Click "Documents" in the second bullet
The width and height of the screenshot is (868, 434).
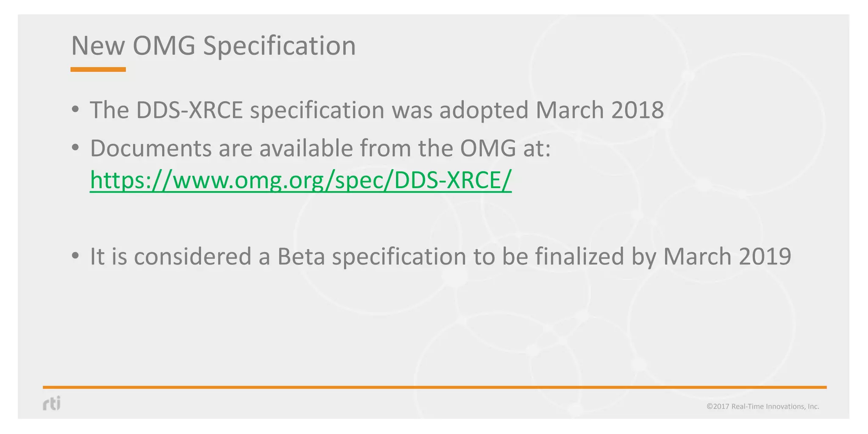pos(150,148)
